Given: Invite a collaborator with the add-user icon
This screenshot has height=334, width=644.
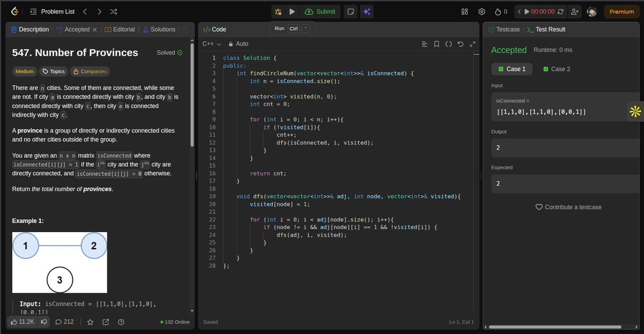Looking at the screenshot, I should [x=575, y=11].
